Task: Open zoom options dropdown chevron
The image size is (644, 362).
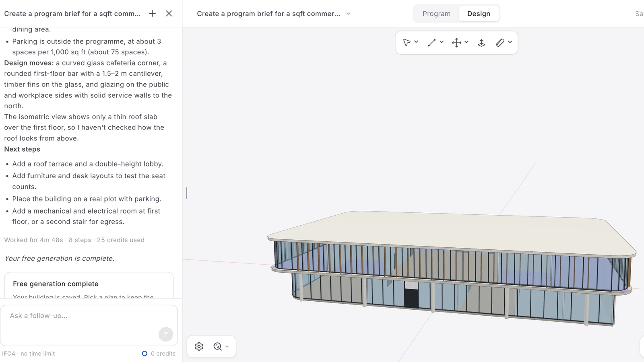Action: click(227, 346)
